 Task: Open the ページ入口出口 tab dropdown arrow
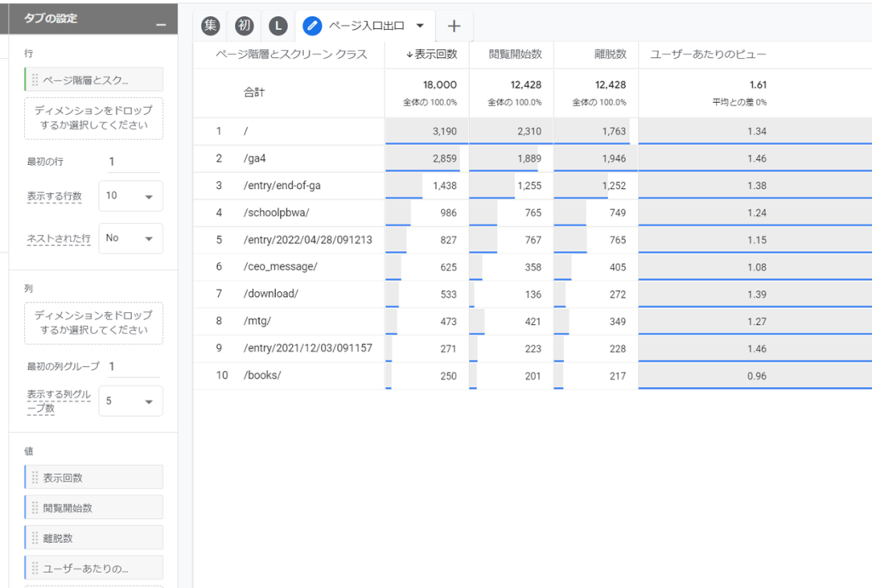tap(420, 26)
